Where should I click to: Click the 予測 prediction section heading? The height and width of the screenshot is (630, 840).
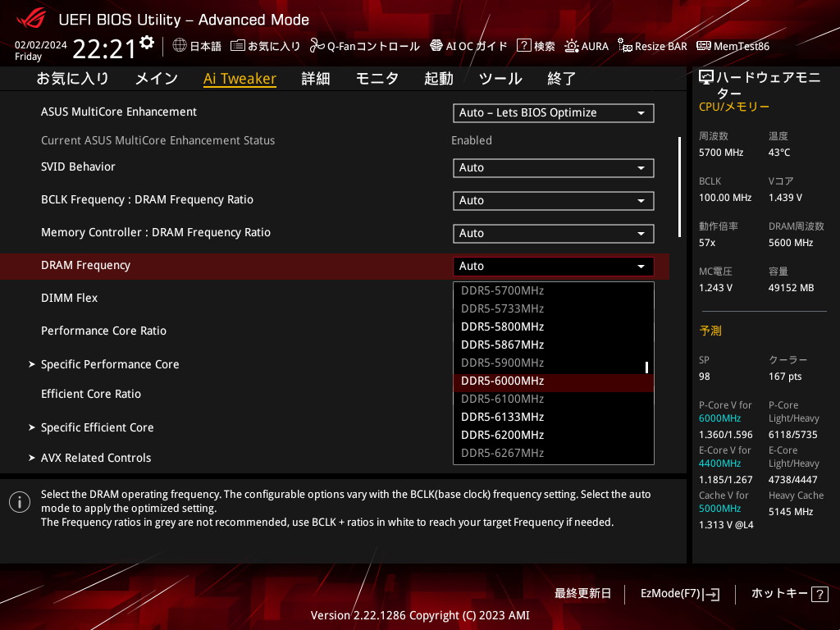click(710, 331)
